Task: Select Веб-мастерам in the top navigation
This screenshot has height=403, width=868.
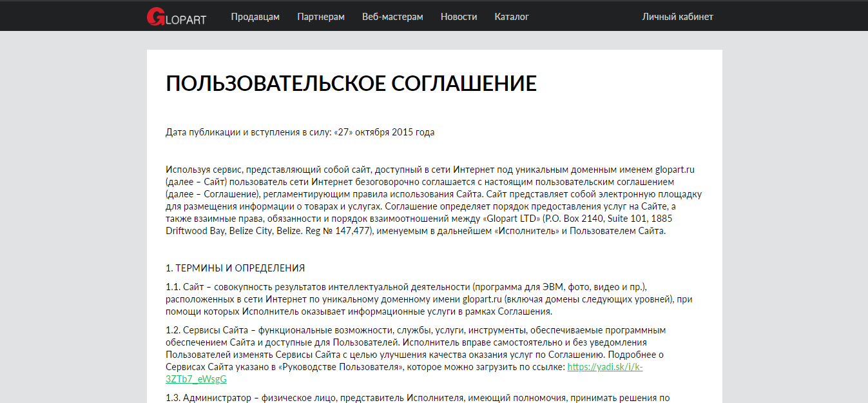Action: [392, 17]
